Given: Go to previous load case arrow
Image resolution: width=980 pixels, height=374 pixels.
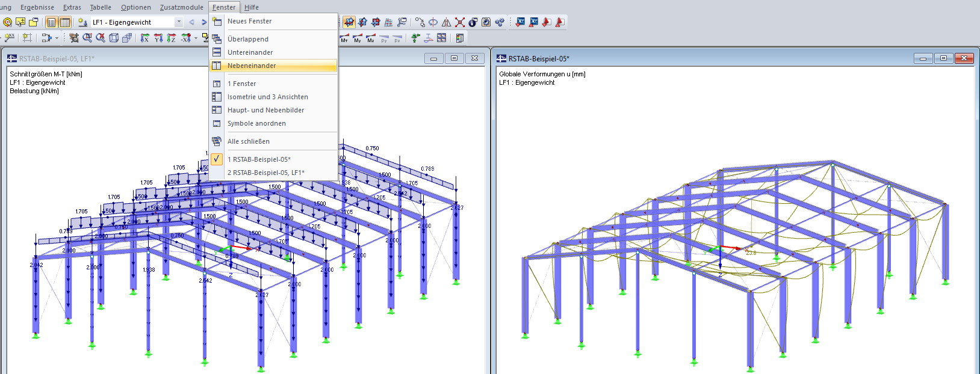Looking at the screenshot, I should (x=192, y=22).
